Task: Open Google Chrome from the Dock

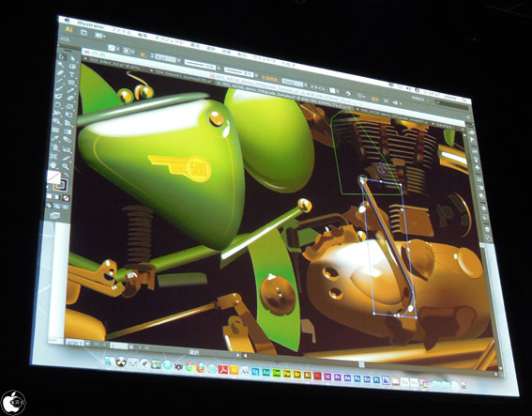Action: (190, 367)
